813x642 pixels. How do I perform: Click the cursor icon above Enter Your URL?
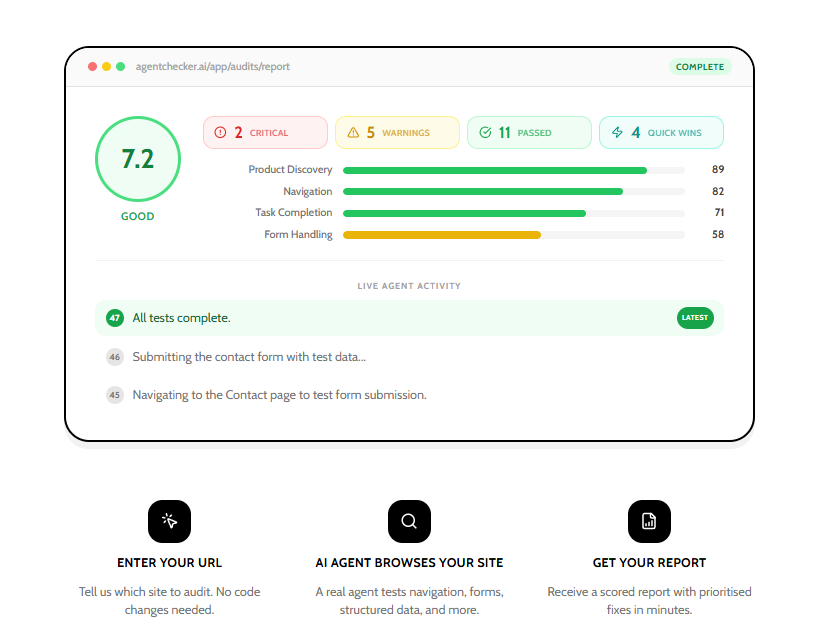170,521
